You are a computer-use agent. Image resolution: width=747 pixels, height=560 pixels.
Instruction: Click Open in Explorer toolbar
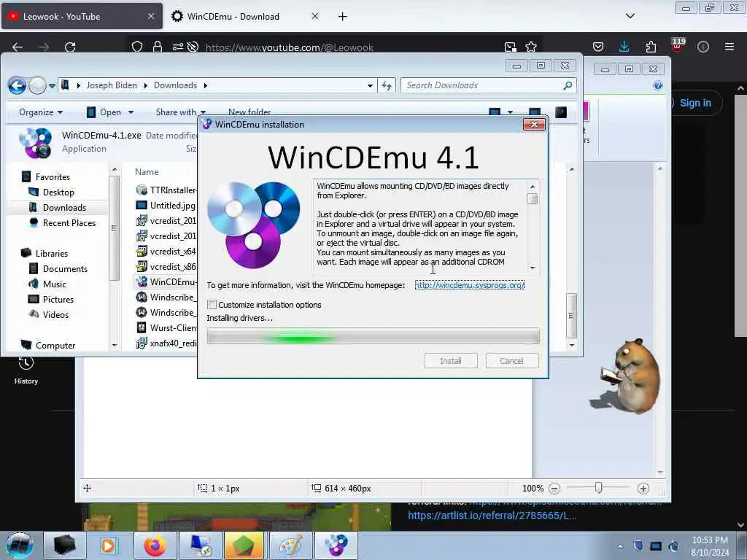click(104, 112)
